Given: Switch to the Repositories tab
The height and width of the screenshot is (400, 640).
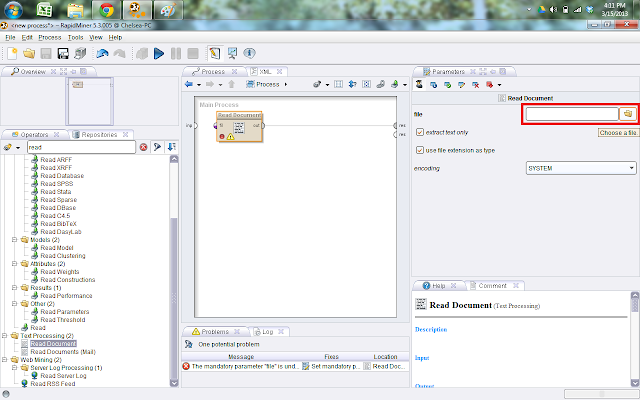Looking at the screenshot, I should click(x=100, y=134).
